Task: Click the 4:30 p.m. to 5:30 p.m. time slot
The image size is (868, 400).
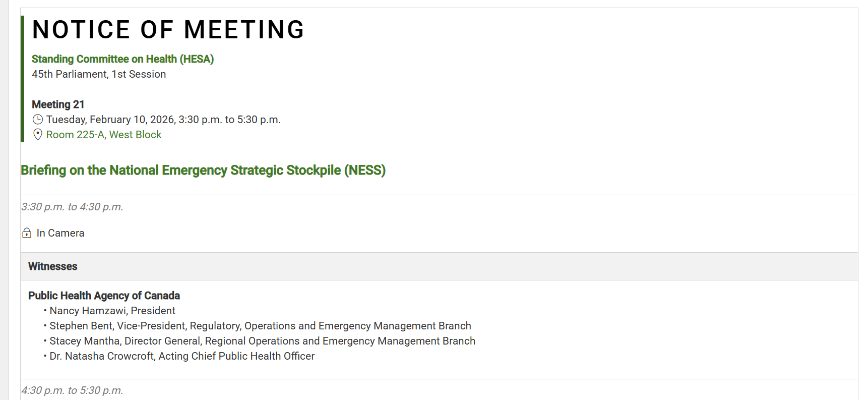Action: point(72,390)
